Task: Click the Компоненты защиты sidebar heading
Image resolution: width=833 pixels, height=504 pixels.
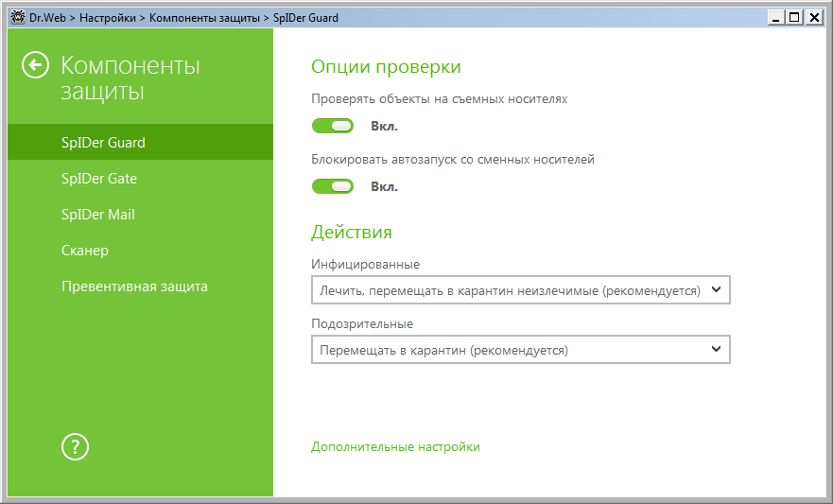Action: (x=130, y=78)
